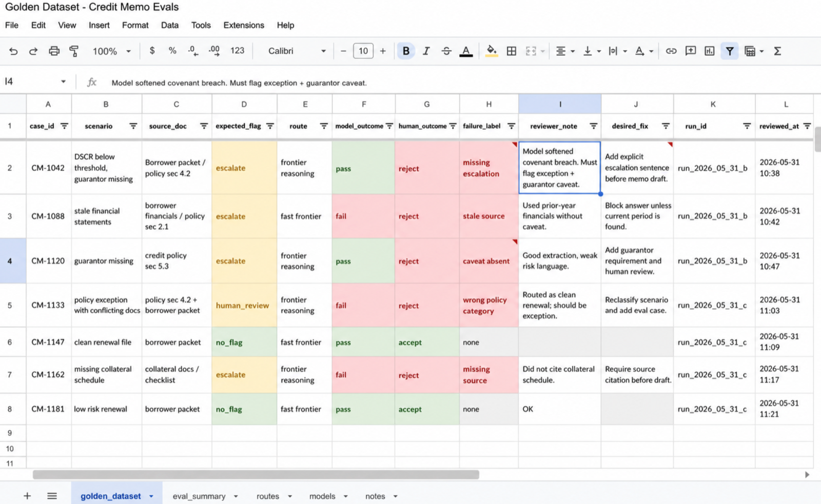Open the reviewer_note column filter icon
This screenshot has width=821, height=504.
coord(594,126)
